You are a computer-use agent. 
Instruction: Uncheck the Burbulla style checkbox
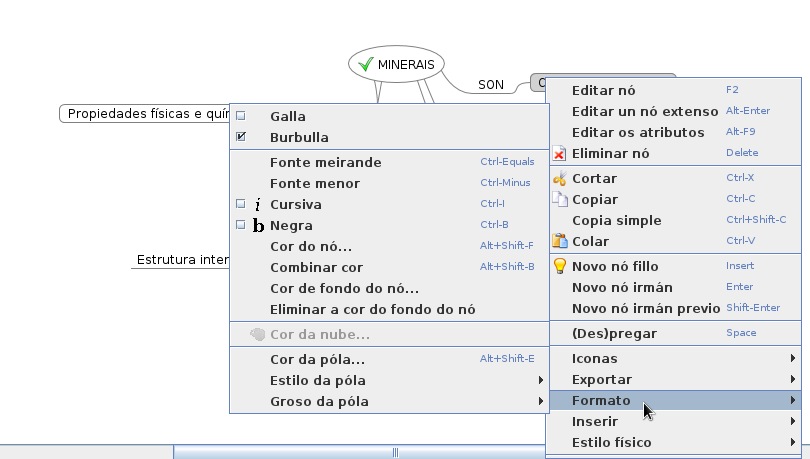pyautogui.click(x=241, y=137)
